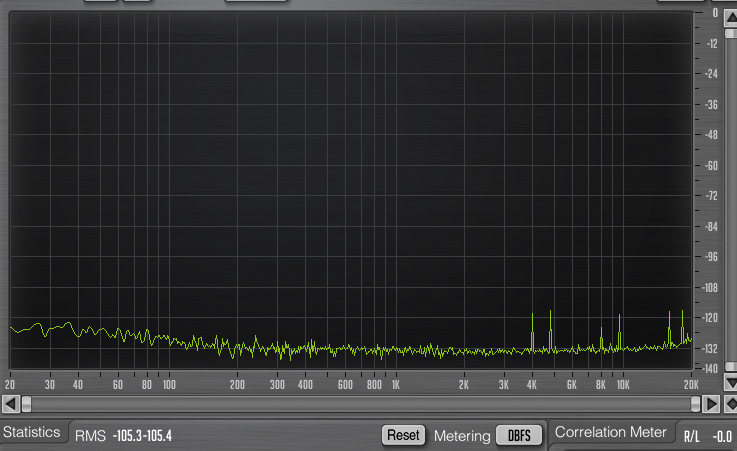Click the 100 frequency axis label
The image size is (737, 451).
click(169, 385)
